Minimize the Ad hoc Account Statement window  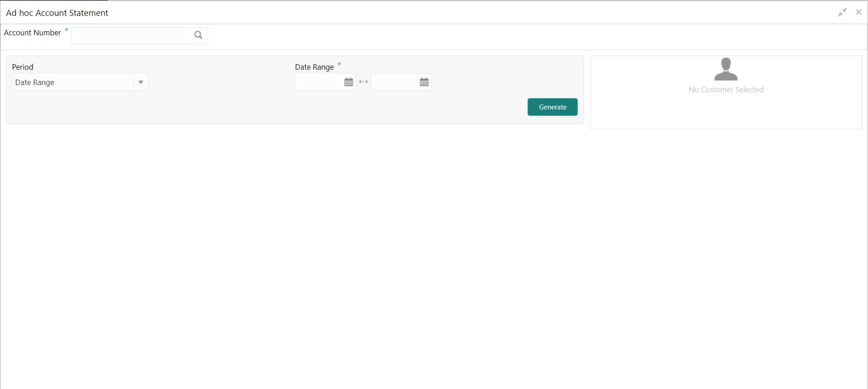(842, 13)
